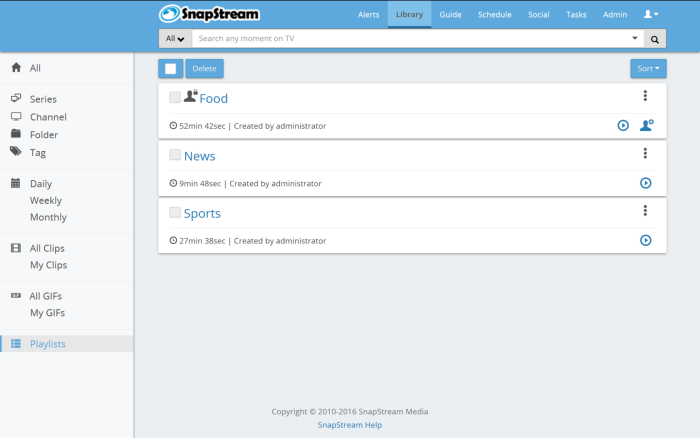
Task: Show Weekly recordings in sidebar
Action: click(x=46, y=200)
